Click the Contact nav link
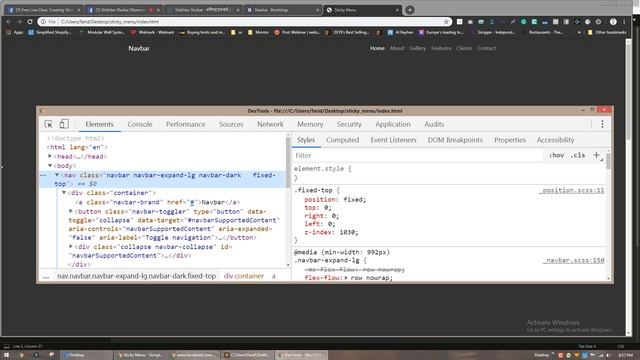 tap(487, 48)
